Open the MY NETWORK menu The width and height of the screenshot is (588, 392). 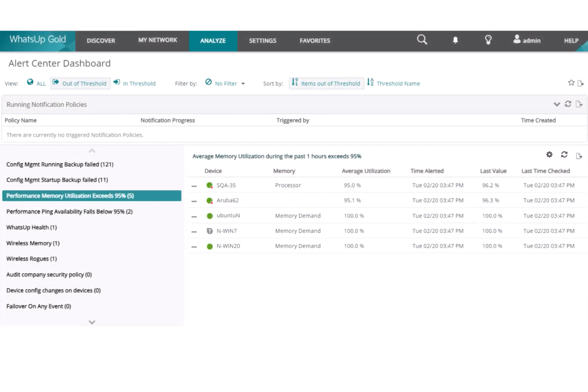[x=158, y=41]
